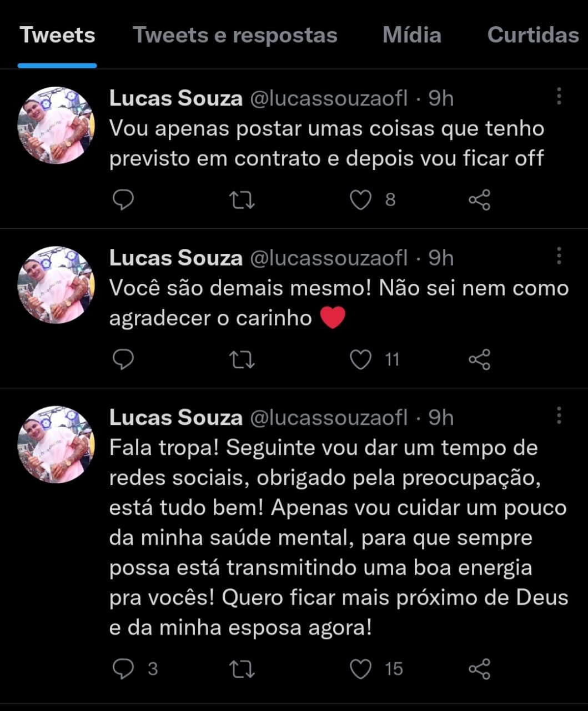Like the 'Fala tropa' tweet
Screen dimensions: 588x711
coord(361,669)
